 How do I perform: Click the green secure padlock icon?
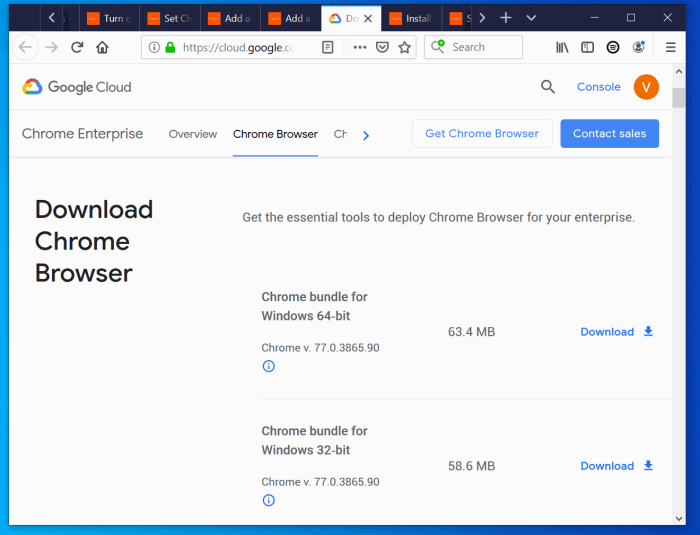coord(170,47)
